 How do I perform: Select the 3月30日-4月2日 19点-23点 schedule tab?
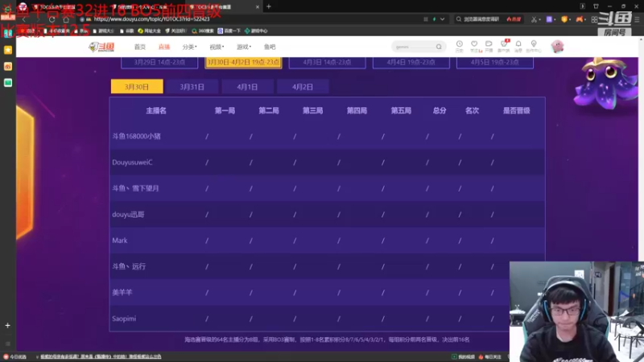(243, 63)
